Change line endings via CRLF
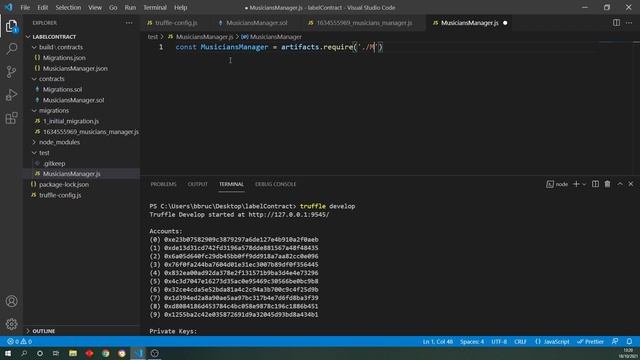This screenshot has height=360, width=640. [520, 341]
